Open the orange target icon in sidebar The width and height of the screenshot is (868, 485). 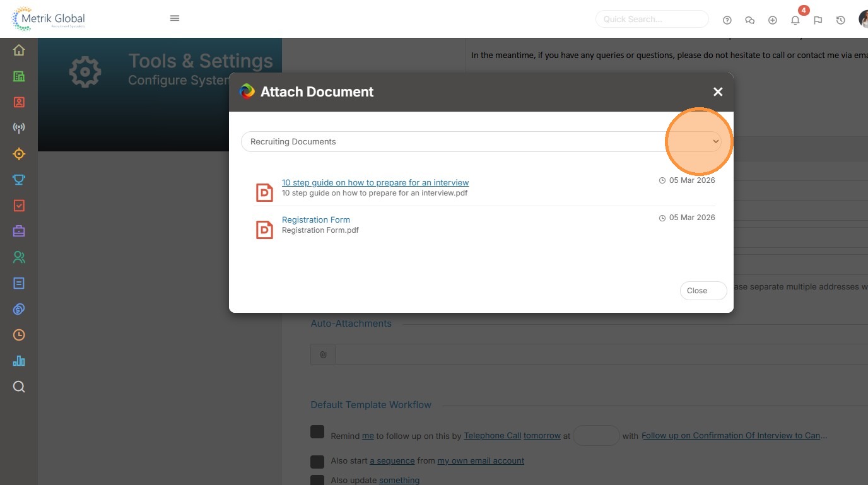(x=19, y=154)
